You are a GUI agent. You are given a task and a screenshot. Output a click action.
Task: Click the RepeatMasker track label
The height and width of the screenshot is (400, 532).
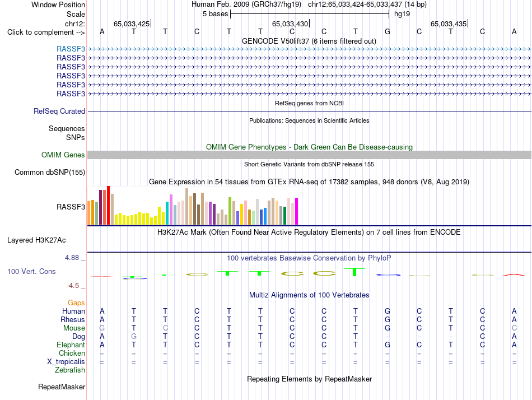(x=62, y=387)
